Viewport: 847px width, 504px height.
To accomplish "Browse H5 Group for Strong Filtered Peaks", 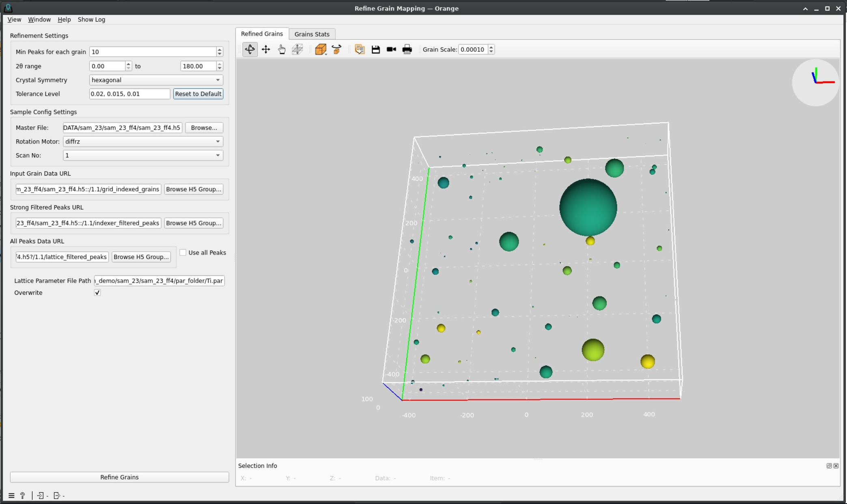I will (194, 223).
